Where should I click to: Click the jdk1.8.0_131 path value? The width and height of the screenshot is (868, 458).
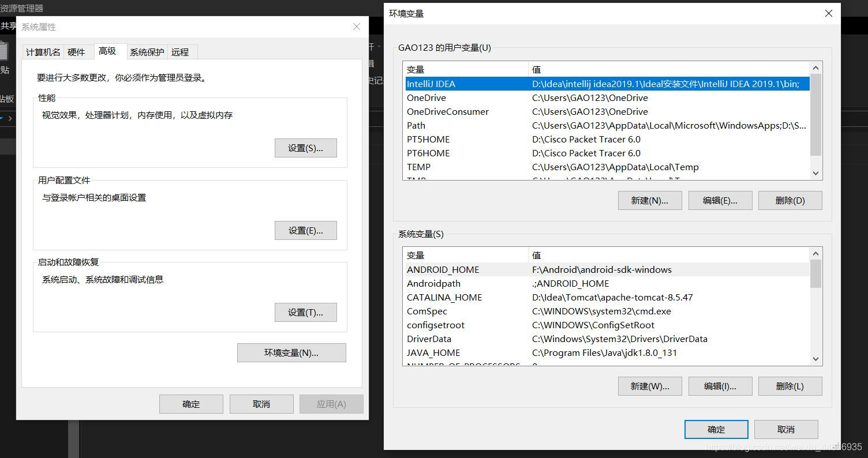click(604, 352)
